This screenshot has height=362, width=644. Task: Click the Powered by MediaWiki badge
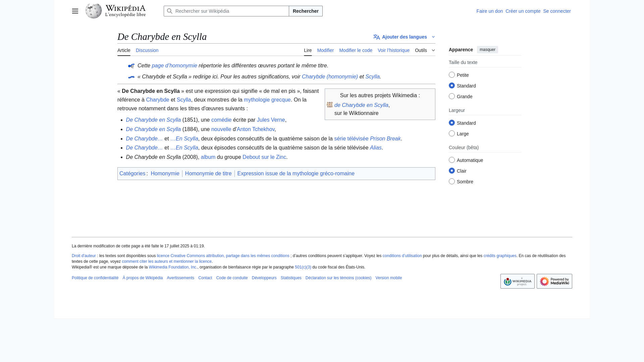tap(554, 281)
